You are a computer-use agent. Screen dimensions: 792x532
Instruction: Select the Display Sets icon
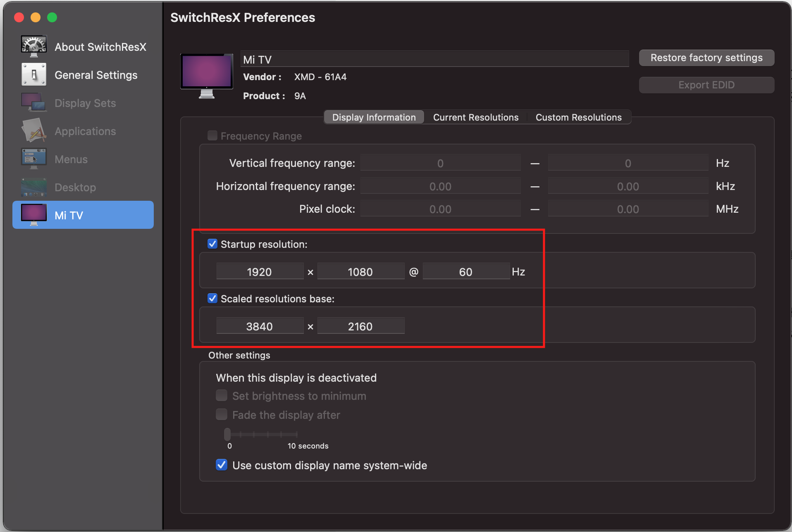(x=34, y=102)
